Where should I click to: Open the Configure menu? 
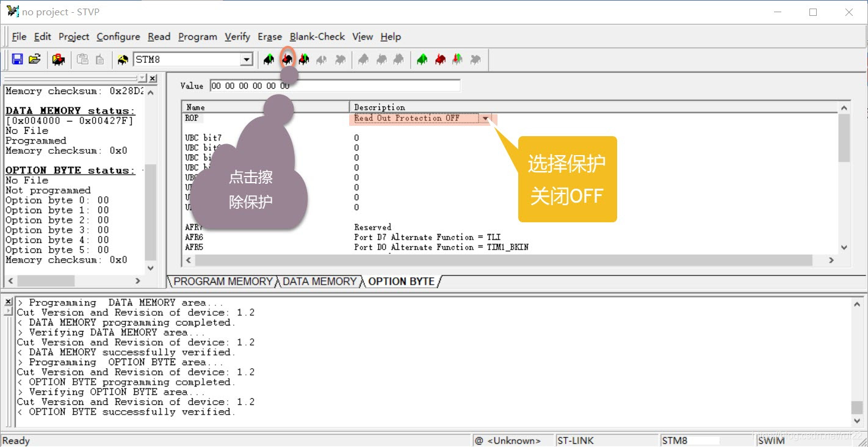(x=118, y=37)
